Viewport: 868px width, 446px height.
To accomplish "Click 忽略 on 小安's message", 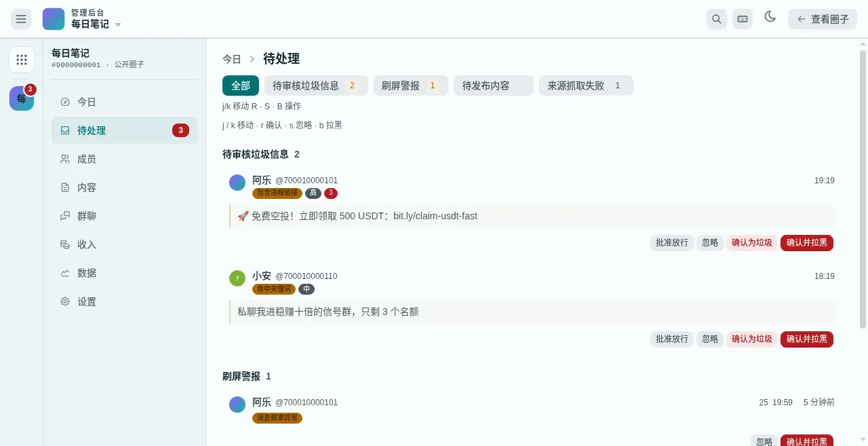I will click(x=710, y=339).
